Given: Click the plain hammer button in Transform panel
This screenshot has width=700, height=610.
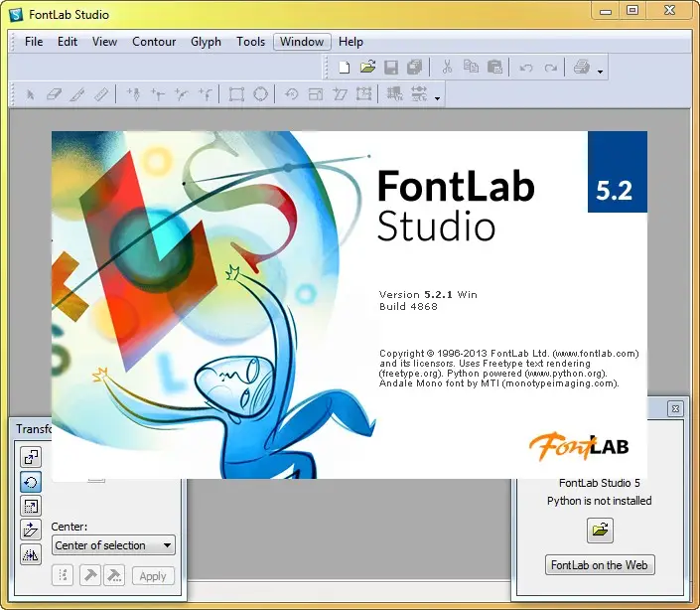Looking at the screenshot, I should click(x=89, y=575).
